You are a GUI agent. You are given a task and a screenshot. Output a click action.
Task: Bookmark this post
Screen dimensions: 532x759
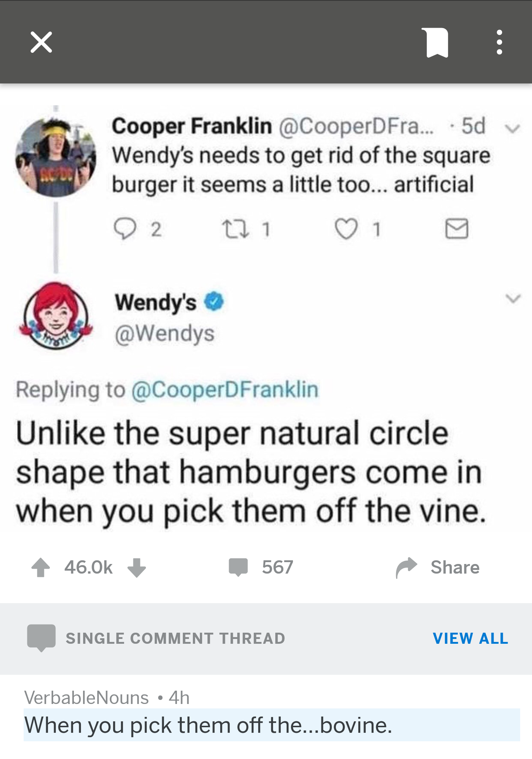437,42
